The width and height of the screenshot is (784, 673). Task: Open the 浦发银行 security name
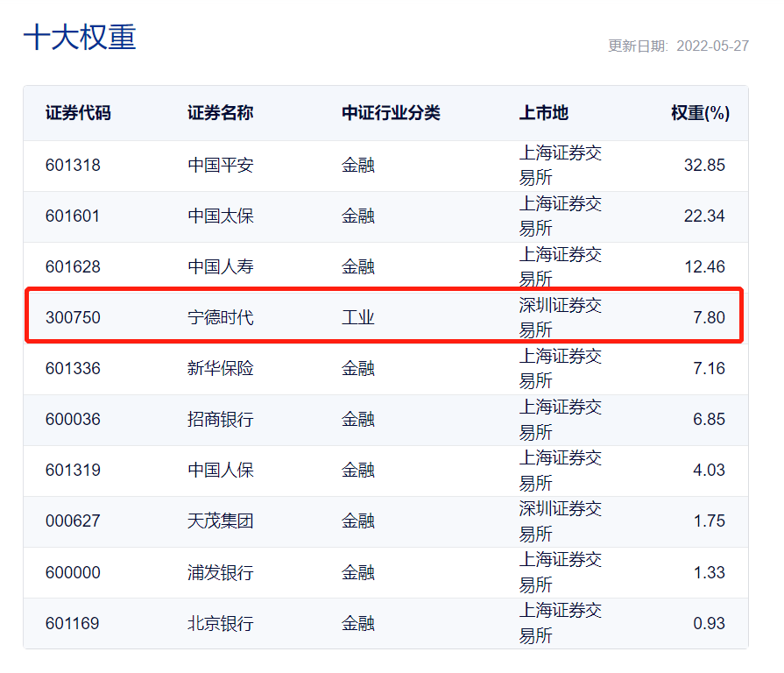click(x=220, y=572)
